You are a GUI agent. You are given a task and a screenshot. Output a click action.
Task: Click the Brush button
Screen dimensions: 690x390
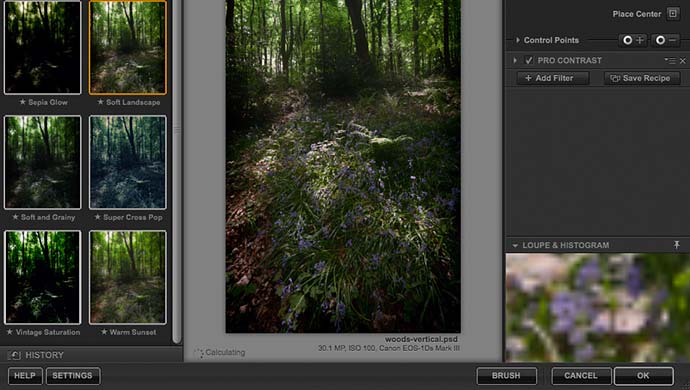(x=506, y=375)
